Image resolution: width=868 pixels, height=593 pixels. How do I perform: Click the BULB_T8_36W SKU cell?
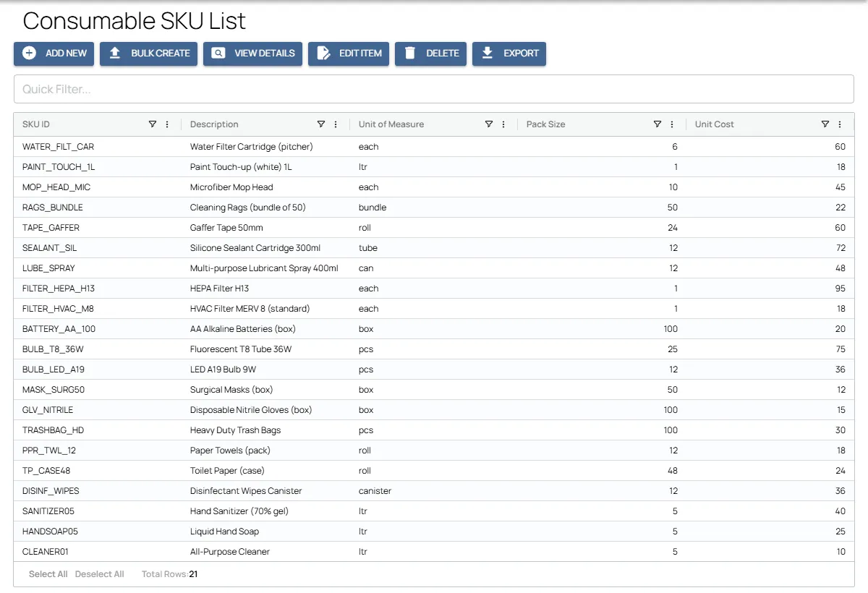click(98, 349)
